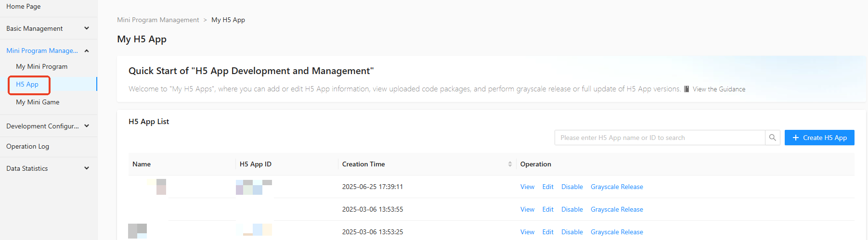Open the Home Page menu item
The image size is (868, 240).
(x=24, y=6)
